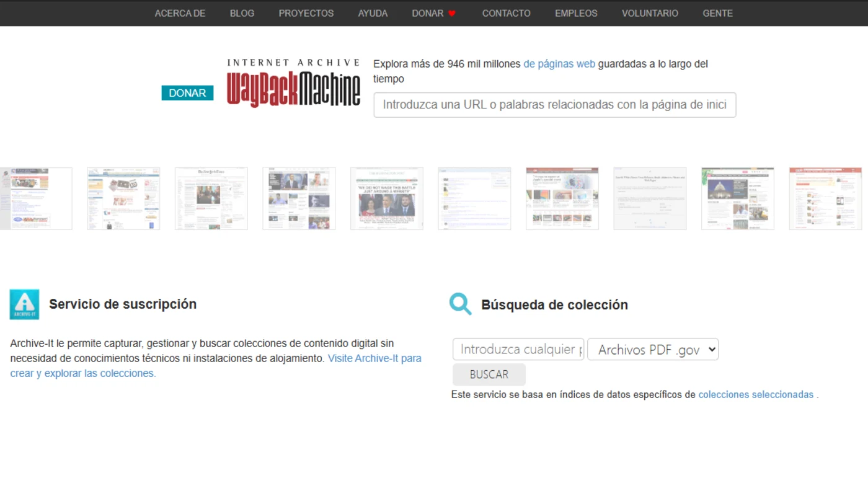
Task: Open the sixth mostly blank list thumbnail
Action: (474, 198)
